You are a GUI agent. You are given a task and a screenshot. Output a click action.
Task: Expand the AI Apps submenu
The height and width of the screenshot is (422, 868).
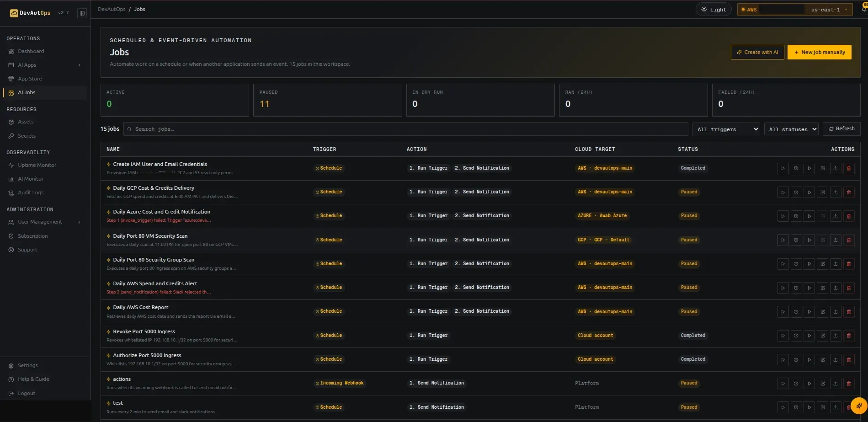(79, 65)
